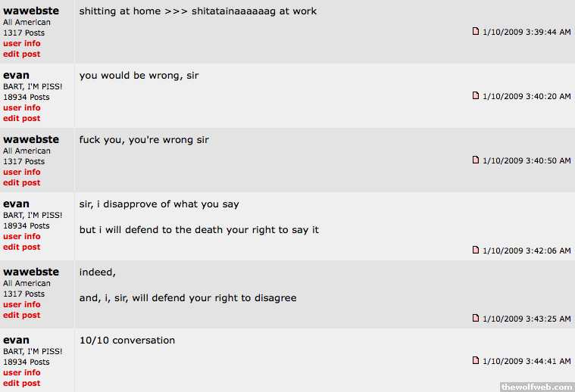Show user info on 'defend to the death' post
Image resolution: width=575 pixels, height=392 pixels.
coord(22,236)
